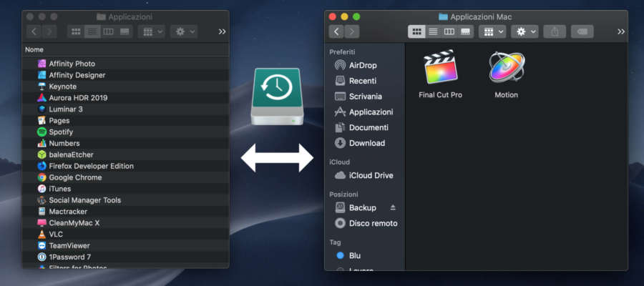Click the Time Machine drive icon
Image resolution: width=644 pixels, height=286 pixels.
277,97
